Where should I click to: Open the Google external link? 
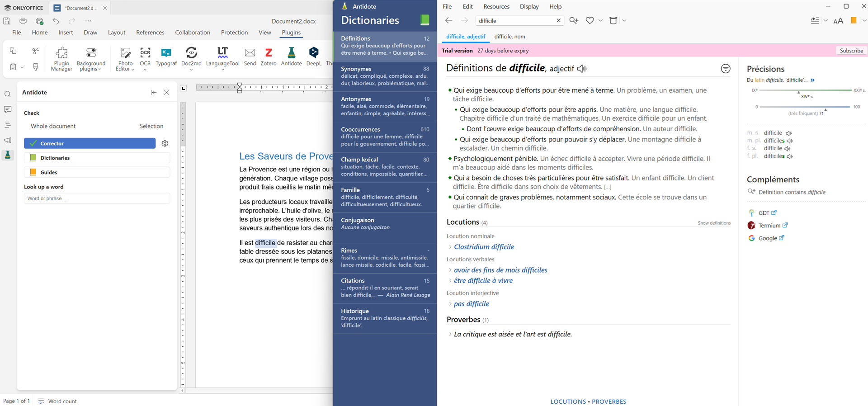click(x=771, y=238)
